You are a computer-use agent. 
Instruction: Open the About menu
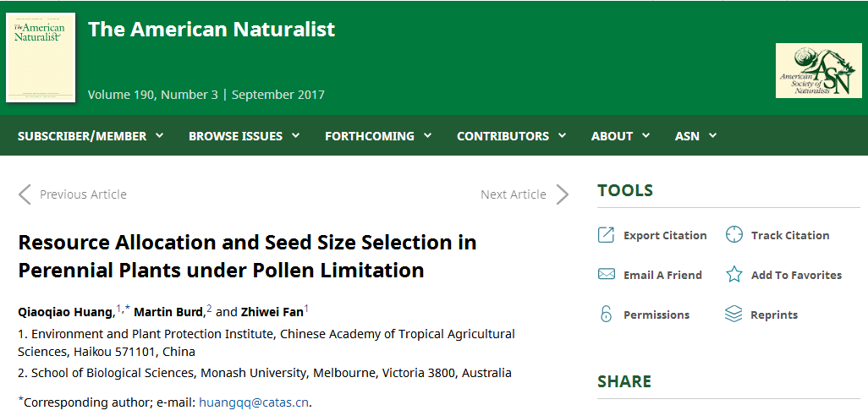pos(621,135)
